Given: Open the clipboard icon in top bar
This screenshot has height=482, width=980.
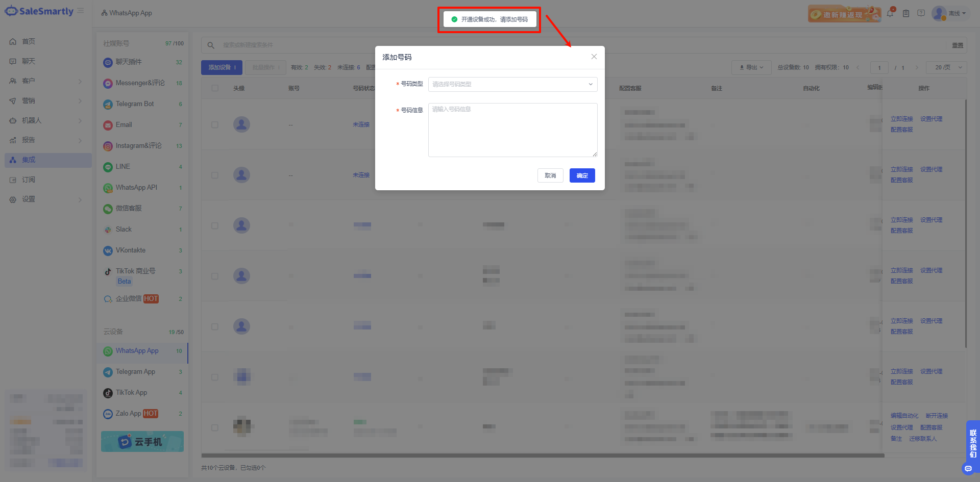Looking at the screenshot, I should click(906, 13).
